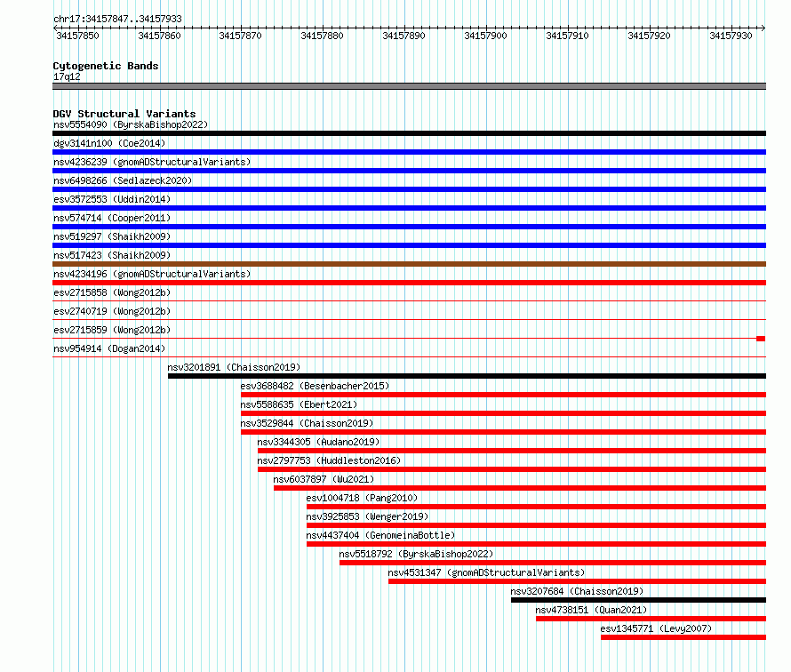791x672 pixels.
Task: Select esv2740719 (Wong2012b) label
Action: [112, 311]
